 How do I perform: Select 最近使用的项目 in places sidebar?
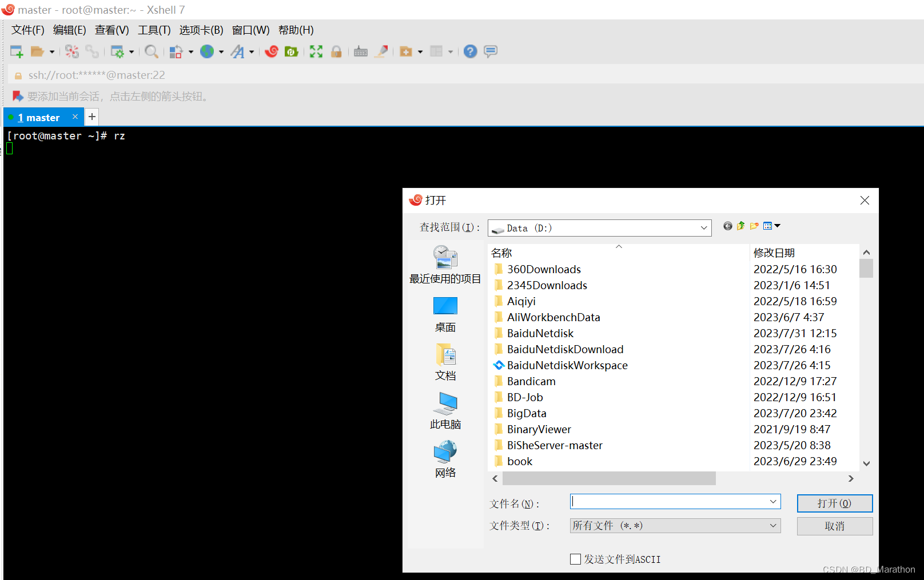tap(445, 265)
